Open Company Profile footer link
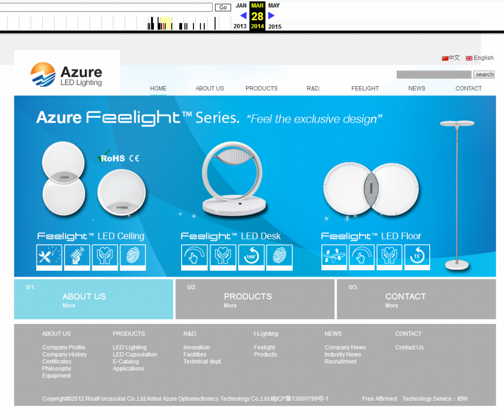 click(63, 347)
